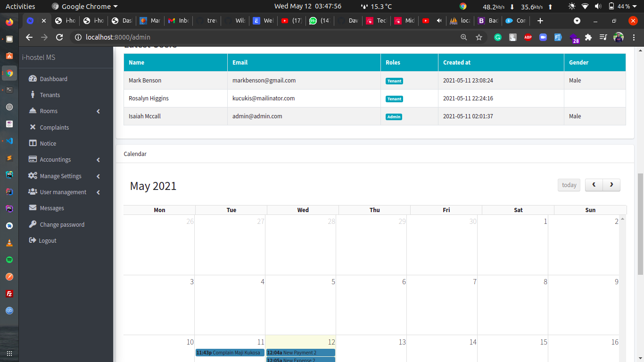644x362 pixels.
Task: Bookmark this page with the star icon
Action: [479, 37]
